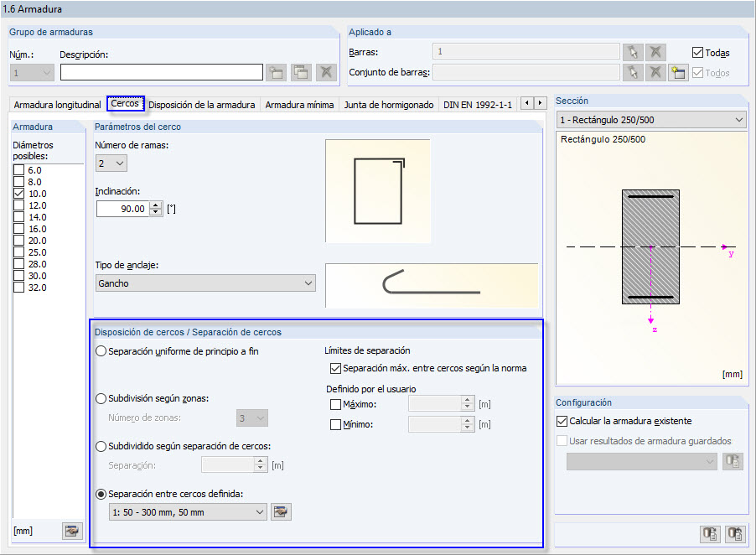Viewport: 756px width, 555px height.
Task: Click the Descripción text field
Action: click(x=162, y=72)
